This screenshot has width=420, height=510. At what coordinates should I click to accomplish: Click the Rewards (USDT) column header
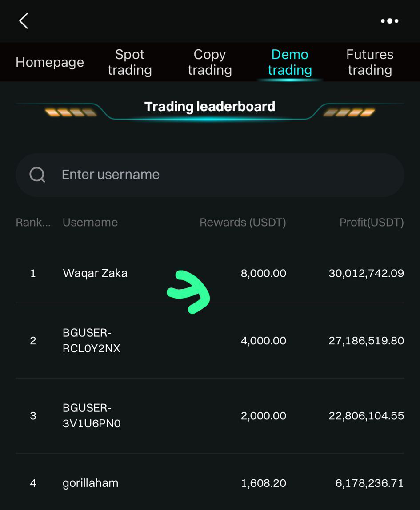243,223
